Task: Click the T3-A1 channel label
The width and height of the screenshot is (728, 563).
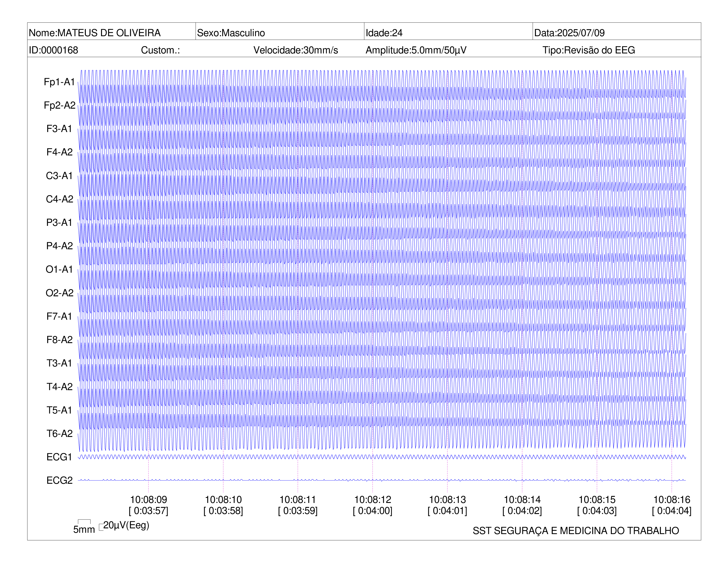Action: (59, 363)
